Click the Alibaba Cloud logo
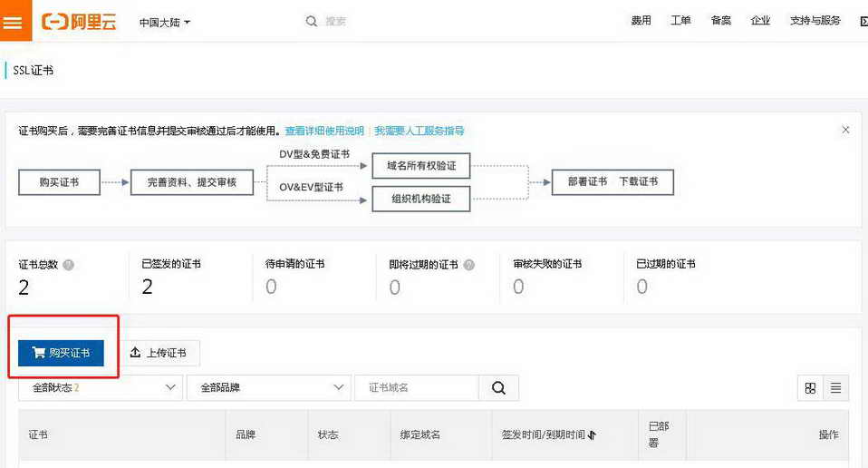Screen dimensions: 868x468 pyautogui.click(x=79, y=22)
